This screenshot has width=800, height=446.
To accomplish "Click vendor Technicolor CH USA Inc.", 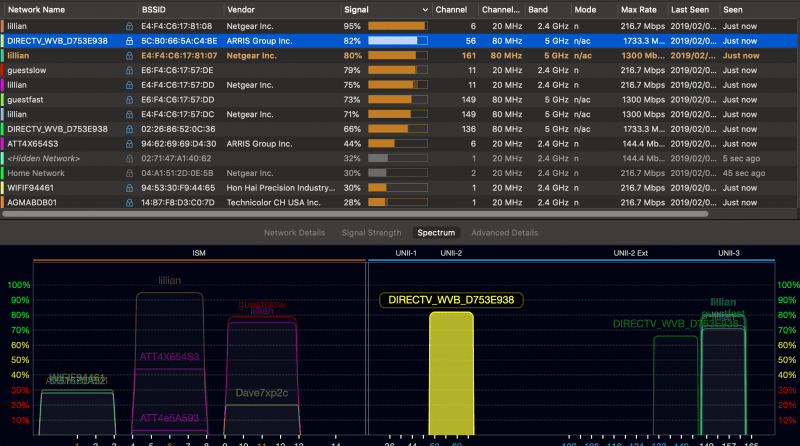I will (273, 203).
